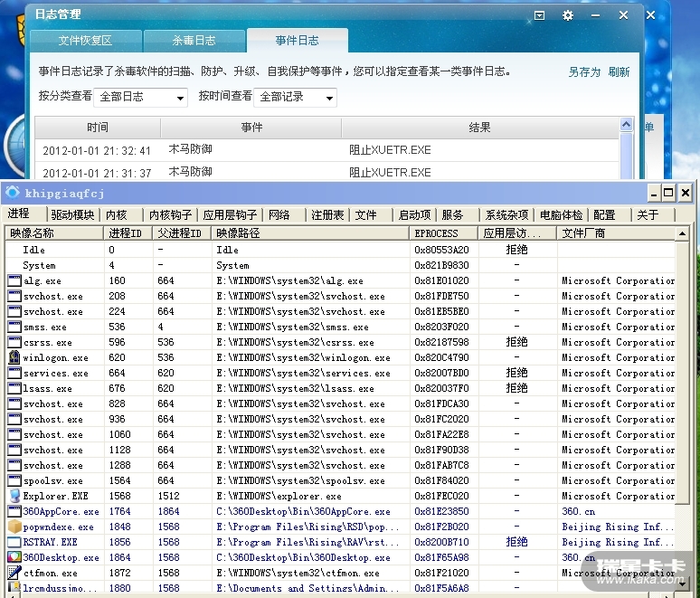Image resolution: width=700 pixels, height=598 pixels.
Task: Sort by 进程ID column header
Action: click(x=128, y=233)
